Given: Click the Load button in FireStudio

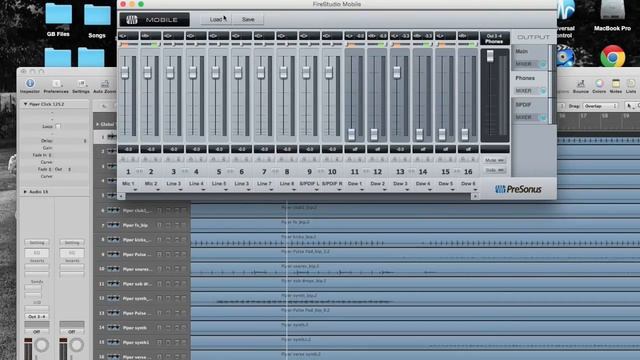Looking at the screenshot, I should 216,20.
